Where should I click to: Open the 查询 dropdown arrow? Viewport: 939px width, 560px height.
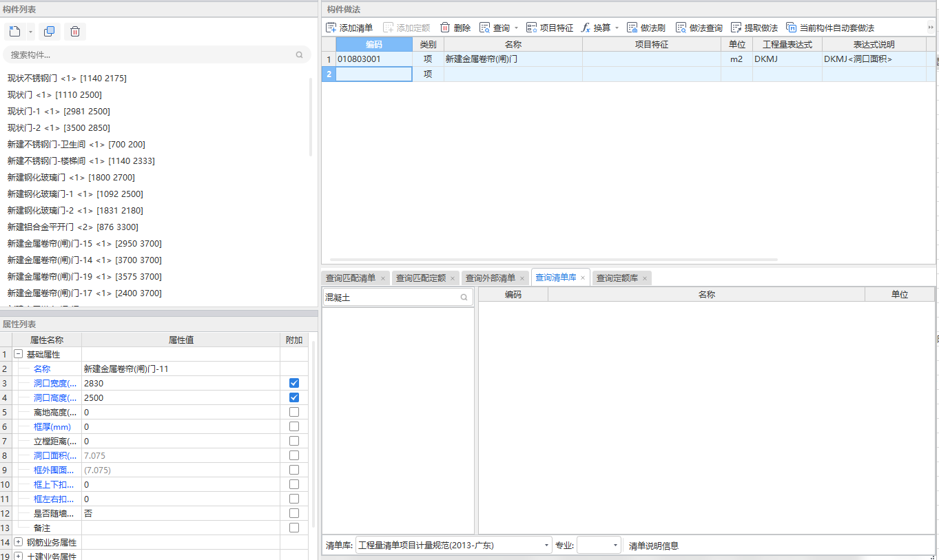point(516,28)
